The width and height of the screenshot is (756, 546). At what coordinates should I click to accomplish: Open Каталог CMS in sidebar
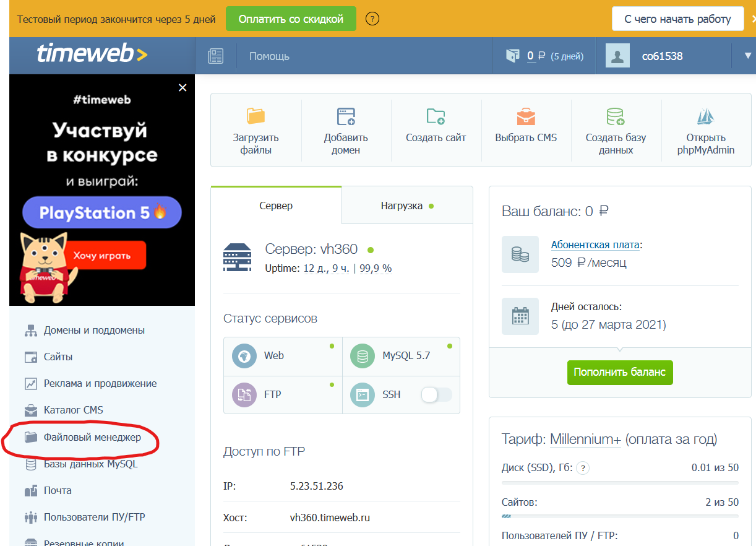[74, 410]
